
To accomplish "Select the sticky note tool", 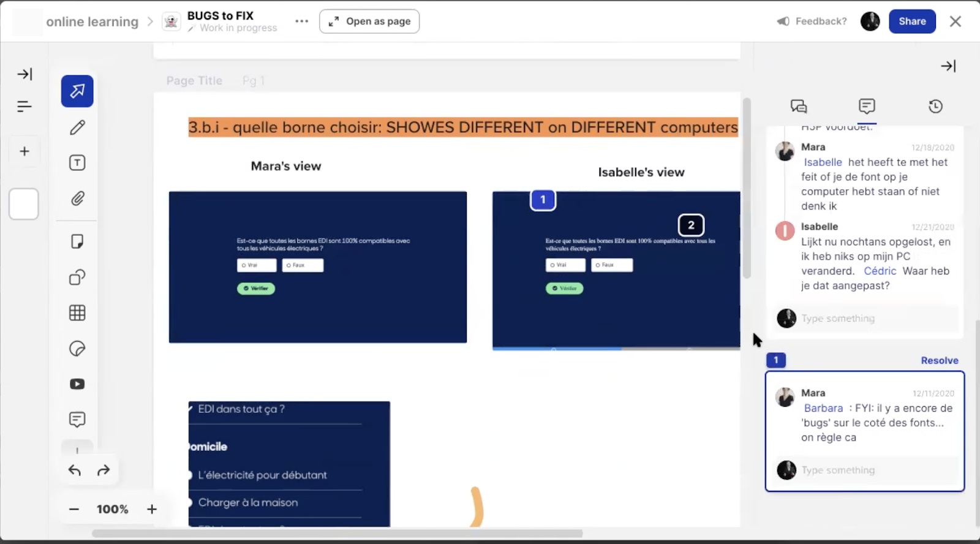I will (77, 241).
